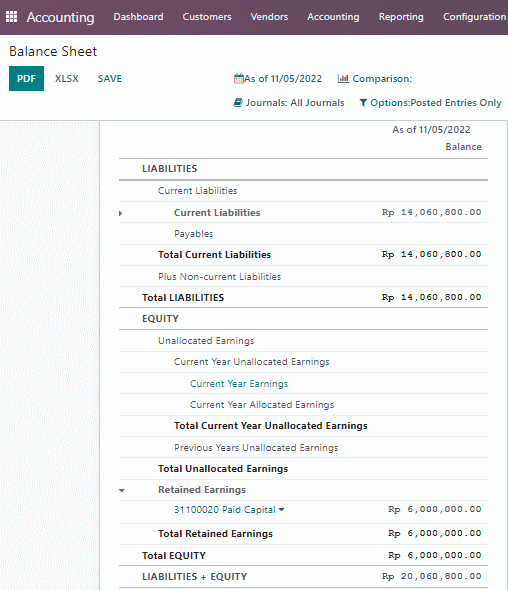Open the Vendors menu
Image resolution: width=508 pixels, height=590 pixels.
click(x=269, y=17)
